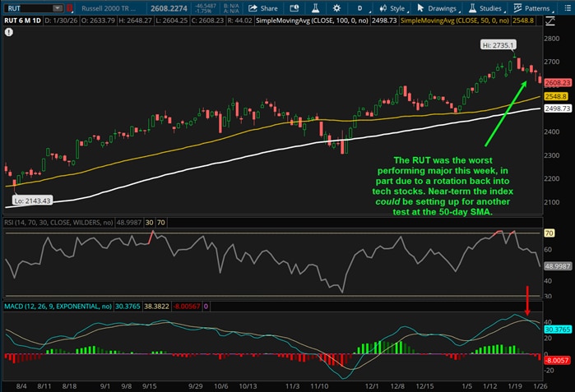This screenshot has height=392, width=575.
Task: Click the exclamation info icon on chart
Action: coord(9,32)
